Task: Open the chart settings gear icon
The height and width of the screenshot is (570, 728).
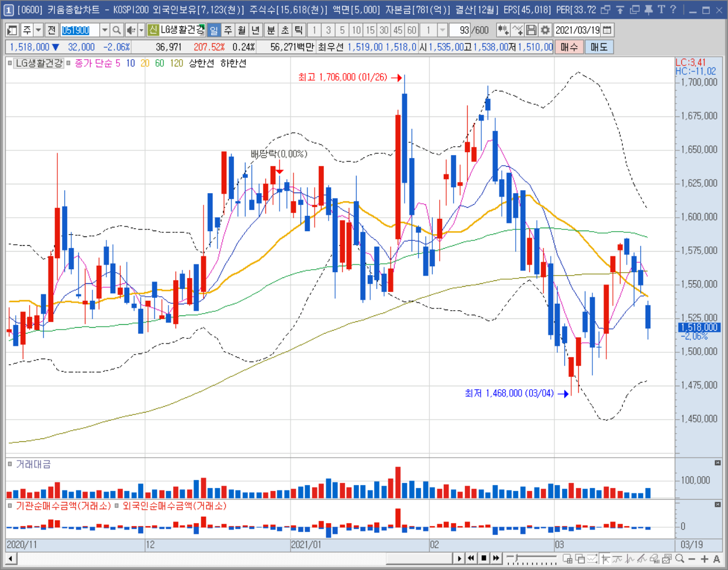Action: [x=545, y=30]
